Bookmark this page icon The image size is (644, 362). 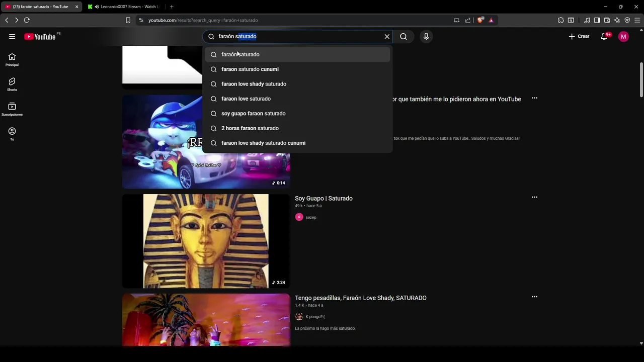pyautogui.click(x=128, y=20)
